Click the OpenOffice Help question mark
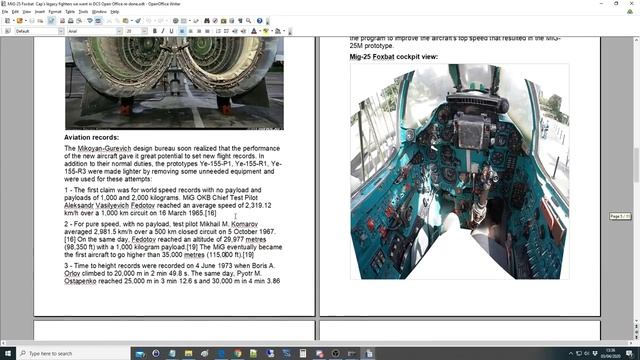The image size is (640, 360). click(260, 20)
